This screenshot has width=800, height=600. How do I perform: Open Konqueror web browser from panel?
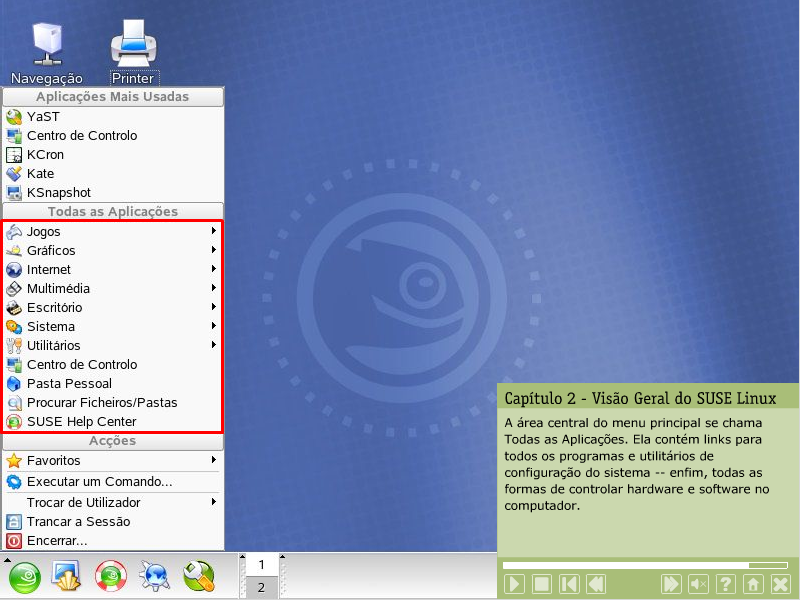[x=156, y=576]
